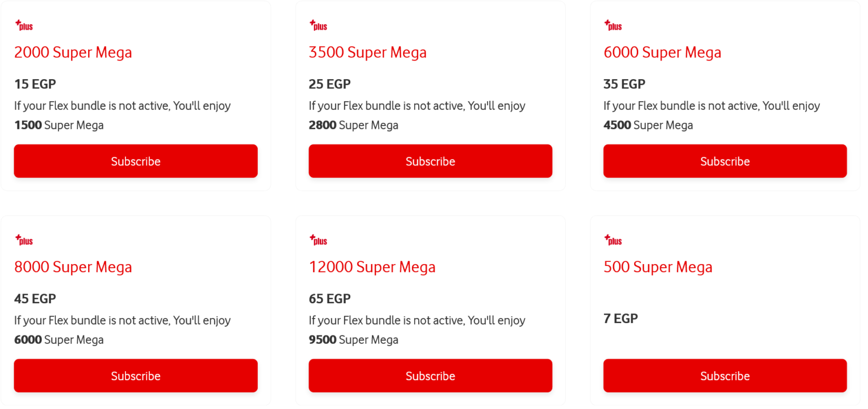This screenshot has height=409, width=868.
Task: Open the 2000 Super Mega plan title
Action: (x=73, y=52)
